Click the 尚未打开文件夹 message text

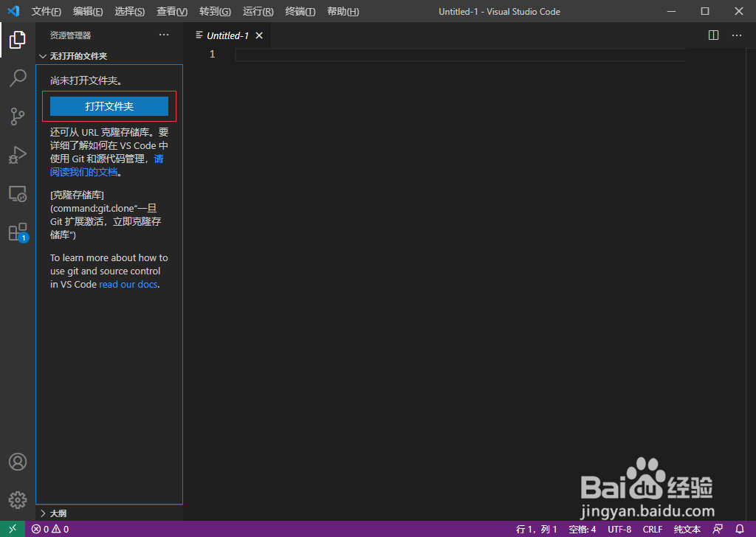(86, 80)
